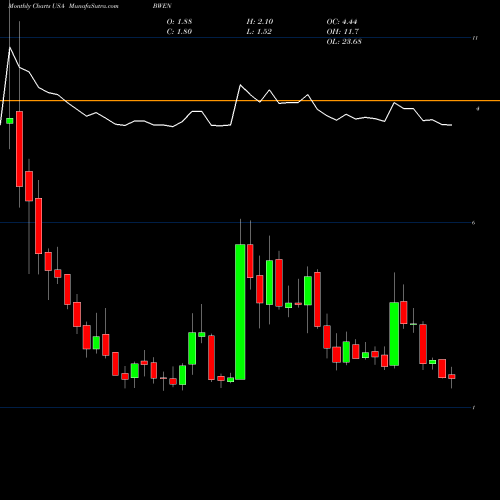Viewport: 500px width, 500px height.
Task: Click the 'OH: 11.7' statistic
Action: 343,32
